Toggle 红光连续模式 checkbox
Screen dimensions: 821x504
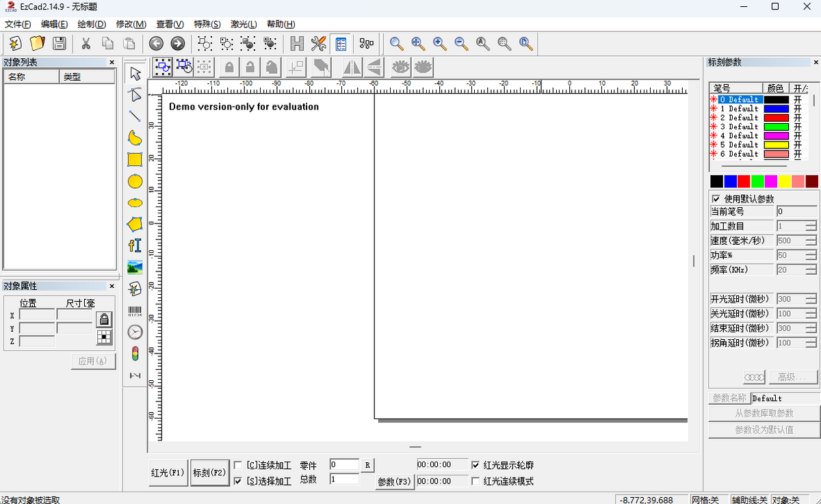(x=475, y=481)
